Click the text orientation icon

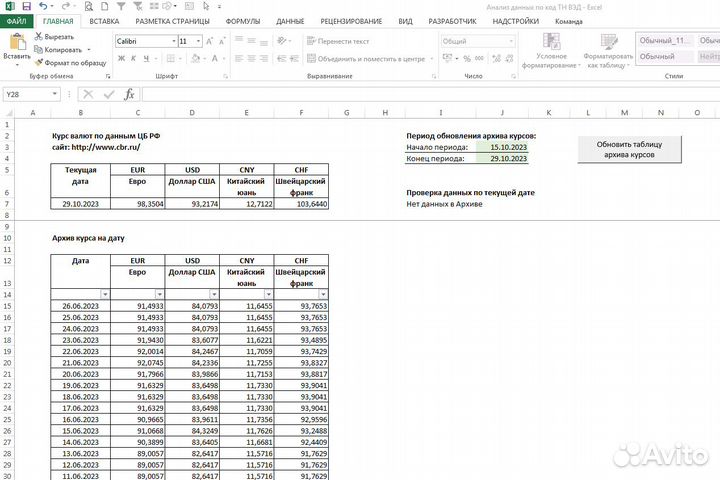pyautogui.click(x=281, y=41)
